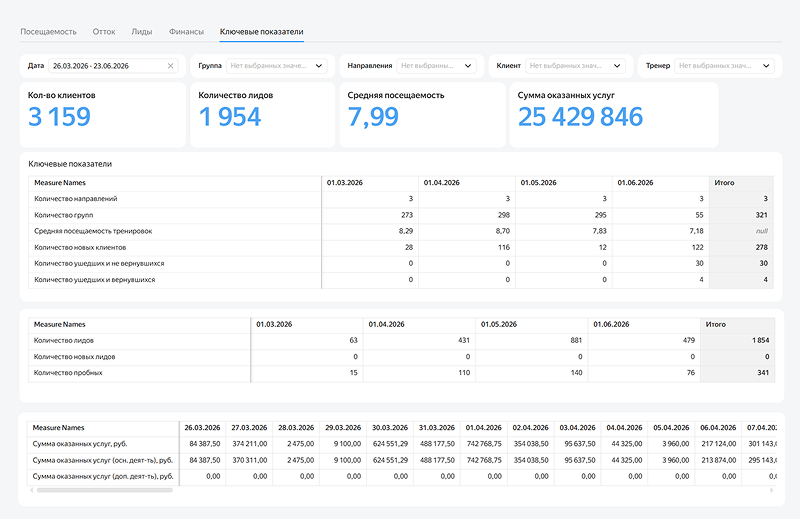Image resolution: width=800 pixels, height=519 pixels.
Task: Select the Лиды tab
Action: click(142, 32)
